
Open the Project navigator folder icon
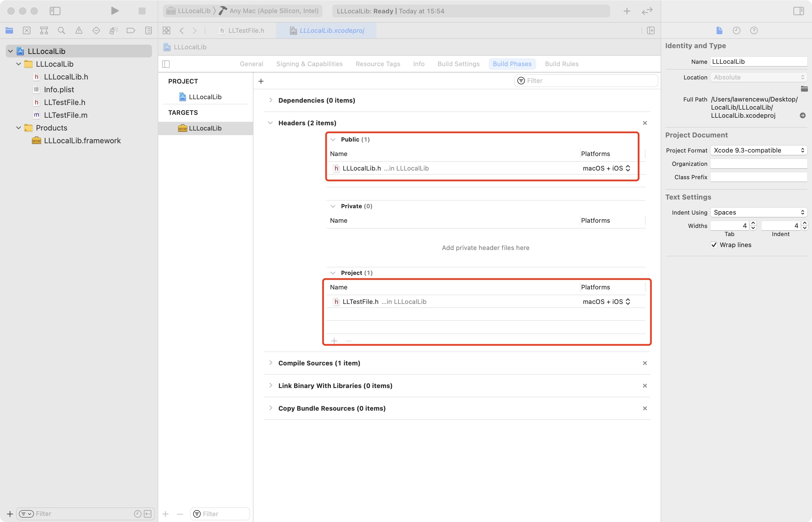point(10,30)
